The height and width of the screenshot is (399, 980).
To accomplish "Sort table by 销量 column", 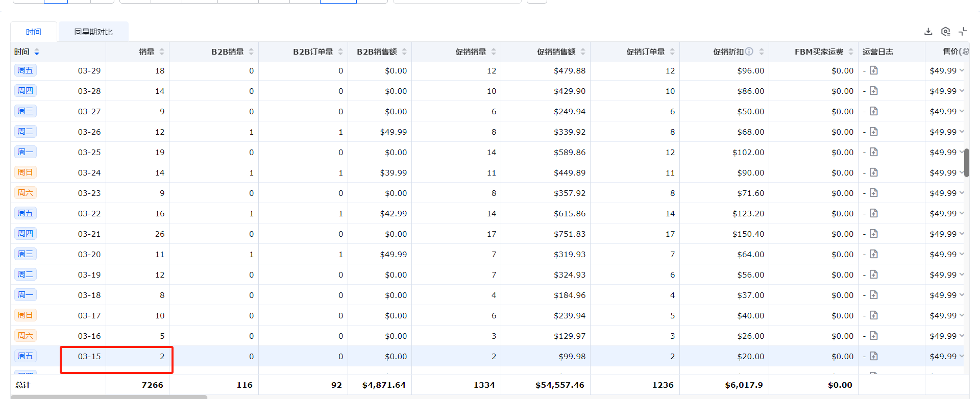I will point(162,52).
